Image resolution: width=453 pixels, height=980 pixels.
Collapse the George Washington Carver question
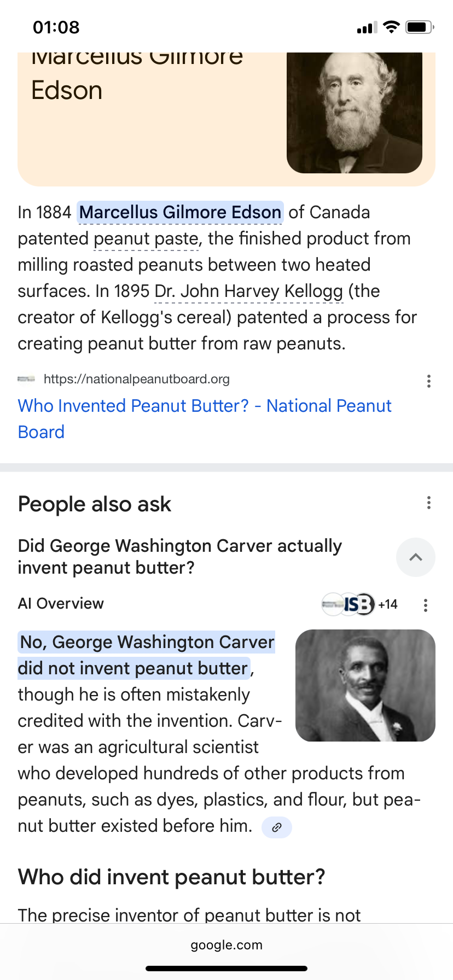(x=416, y=557)
